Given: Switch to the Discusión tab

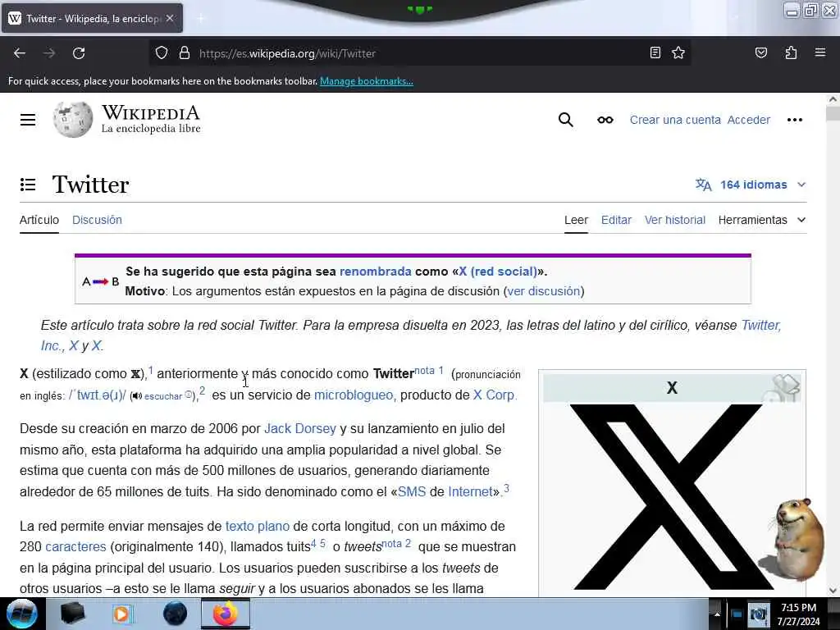Looking at the screenshot, I should coord(97,220).
